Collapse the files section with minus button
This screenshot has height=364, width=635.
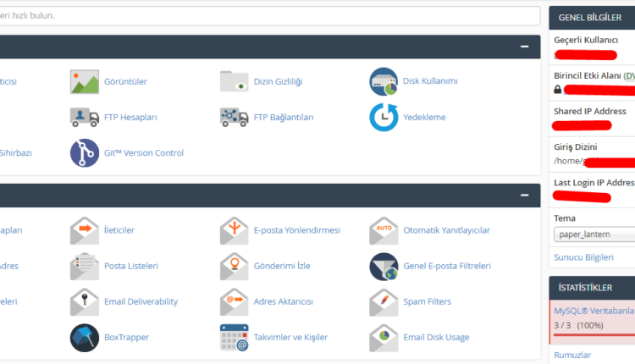pyautogui.click(x=524, y=47)
